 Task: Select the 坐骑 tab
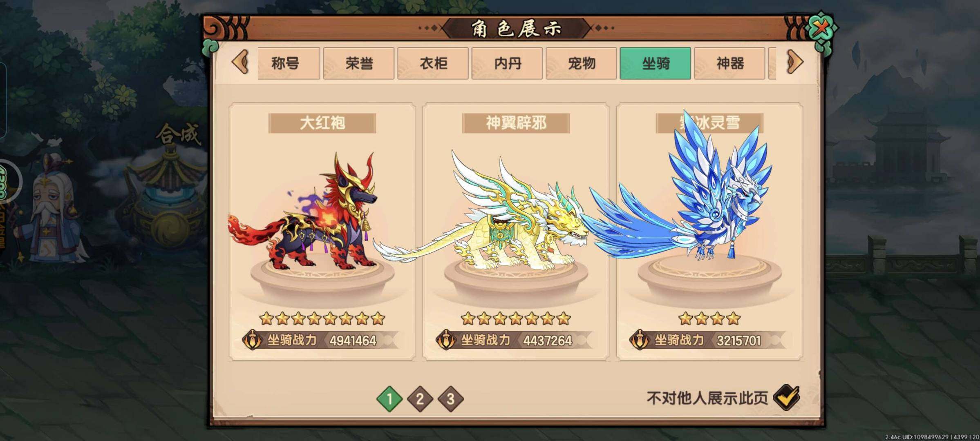656,63
